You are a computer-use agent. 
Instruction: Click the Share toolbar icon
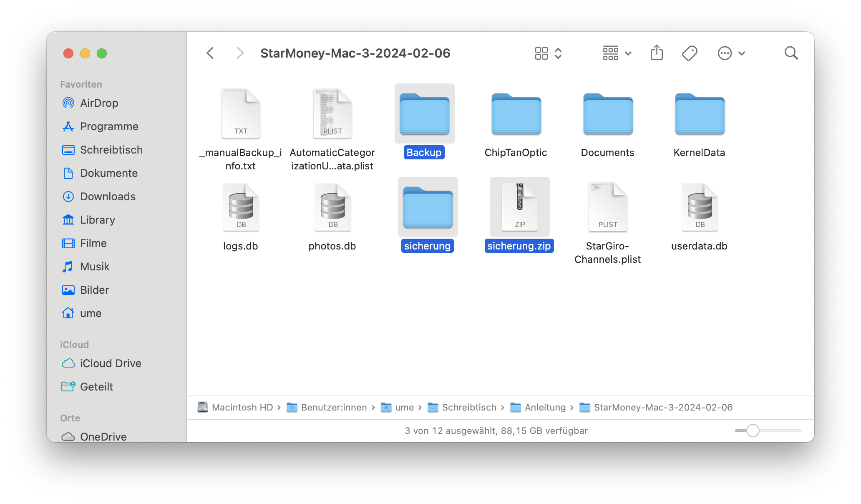657,53
